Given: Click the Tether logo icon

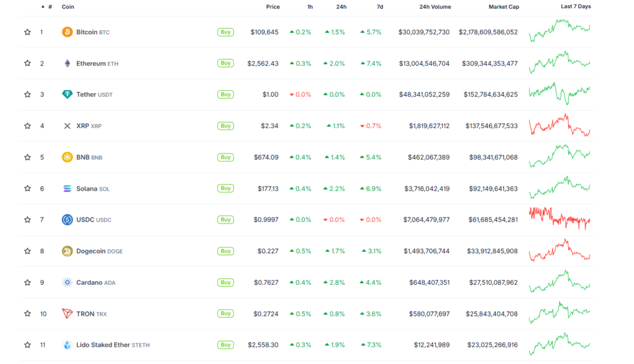Looking at the screenshot, I should tap(67, 95).
